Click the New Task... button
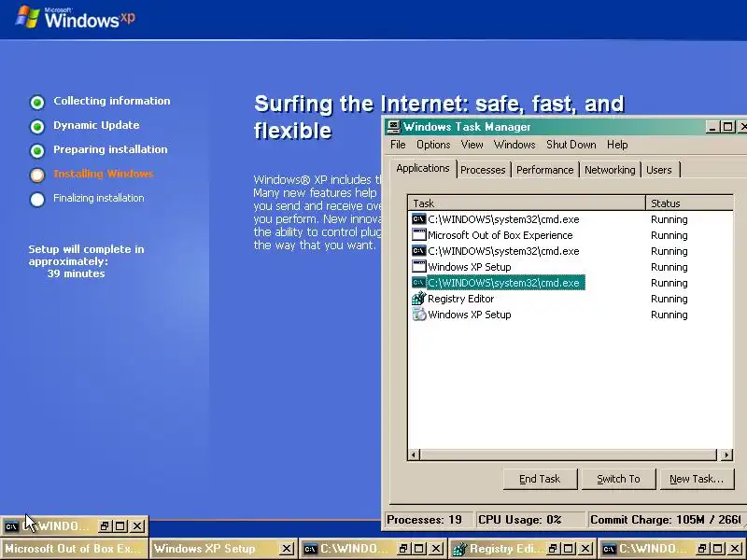Image resolution: width=747 pixels, height=560 pixels. [x=697, y=479]
